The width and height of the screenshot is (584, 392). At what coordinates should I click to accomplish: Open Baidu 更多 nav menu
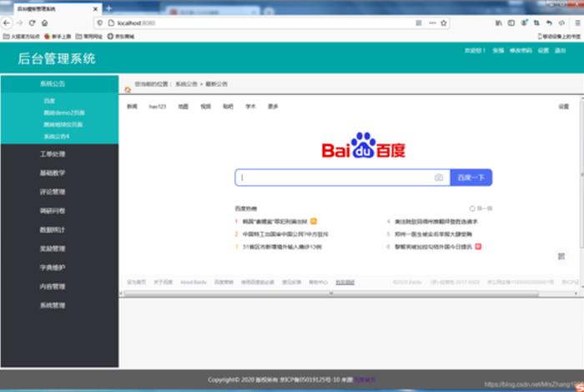[273, 107]
